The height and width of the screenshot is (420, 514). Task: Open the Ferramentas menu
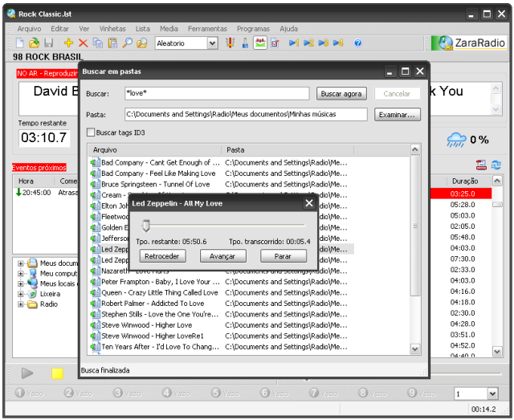click(207, 29)
